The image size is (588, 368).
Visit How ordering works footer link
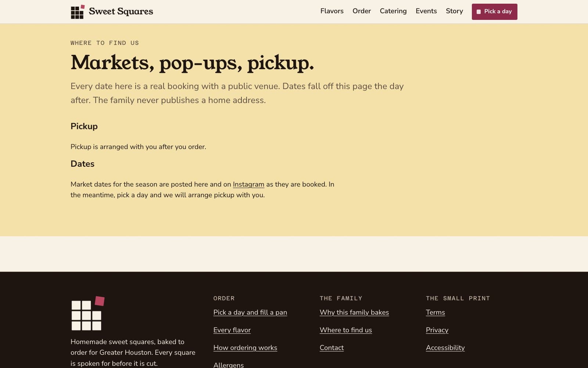click(245, 348)
